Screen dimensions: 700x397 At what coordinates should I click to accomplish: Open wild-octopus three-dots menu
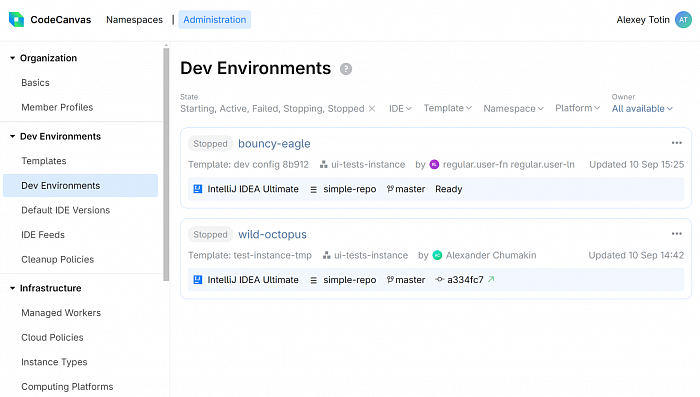[677, 234]
